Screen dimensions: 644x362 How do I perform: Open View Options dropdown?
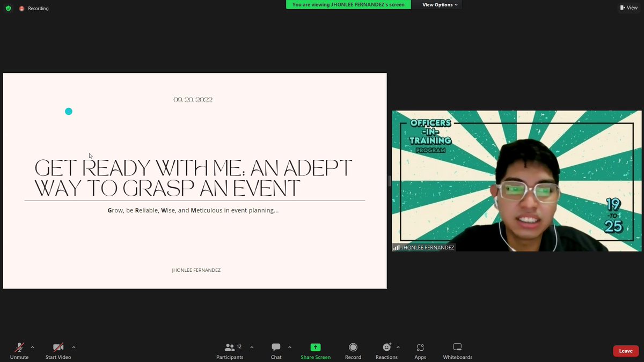(440, 5)
